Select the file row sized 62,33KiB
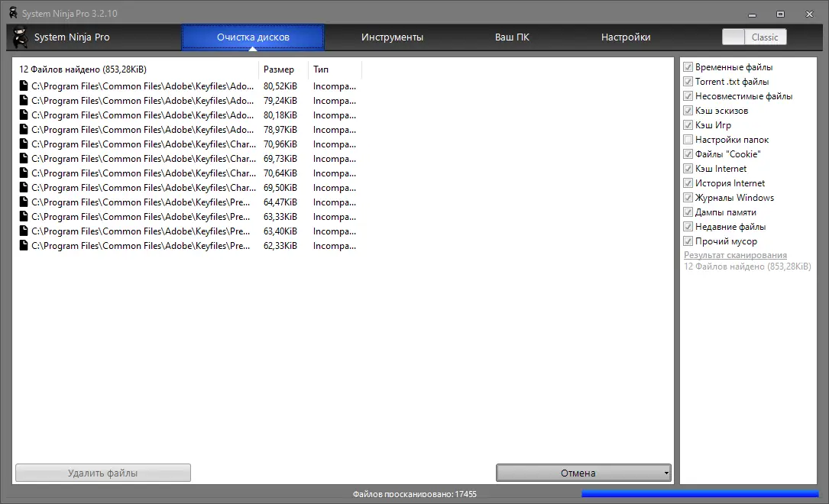The height and width of the screenshot is (504, 829). tap(188, 246)
